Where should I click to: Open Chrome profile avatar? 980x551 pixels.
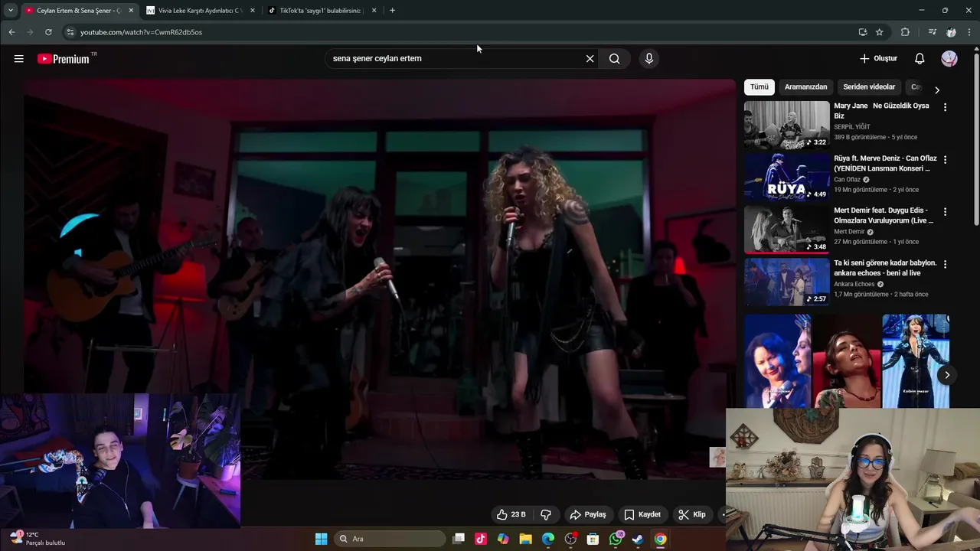pyautogui.click(x=951, y=32)
